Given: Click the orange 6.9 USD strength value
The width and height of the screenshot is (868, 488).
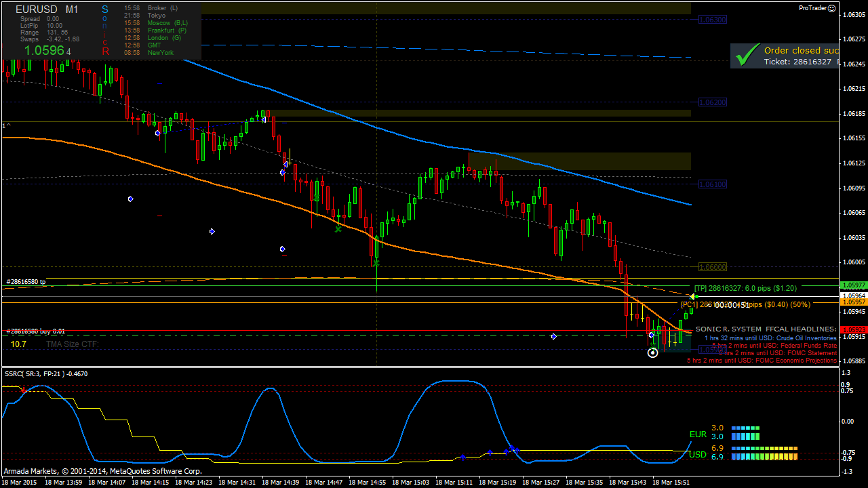Looking at the screenshot, I should 717,449.
